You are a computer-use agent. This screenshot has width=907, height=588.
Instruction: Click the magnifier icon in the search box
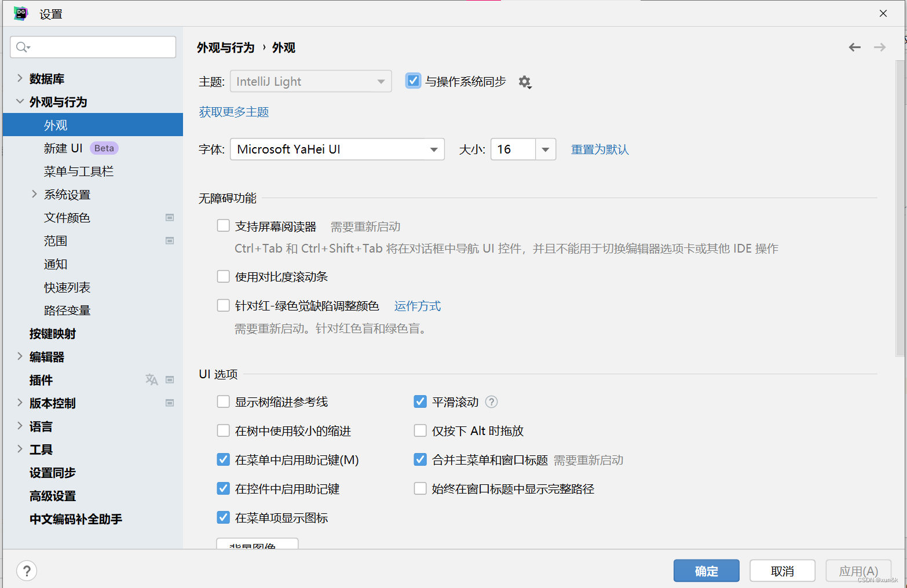pos(21,47)
